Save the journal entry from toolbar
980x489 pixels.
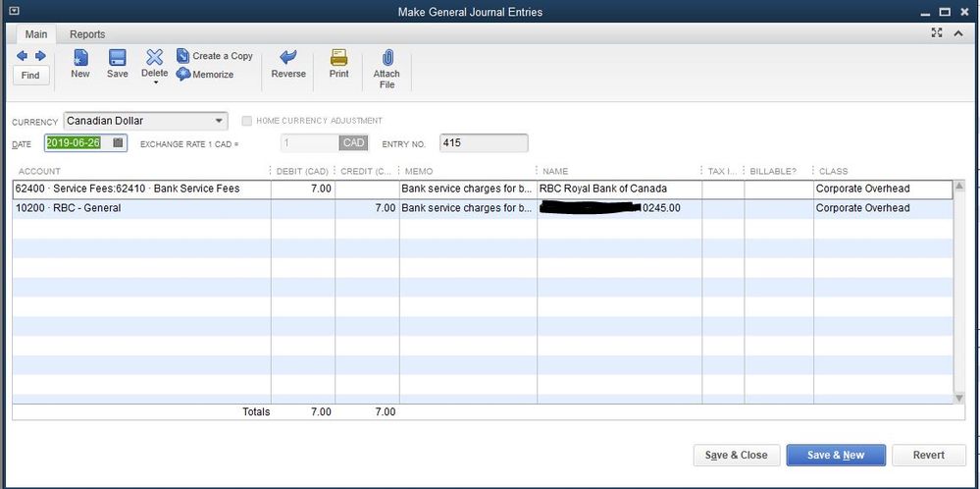[118, 64]
